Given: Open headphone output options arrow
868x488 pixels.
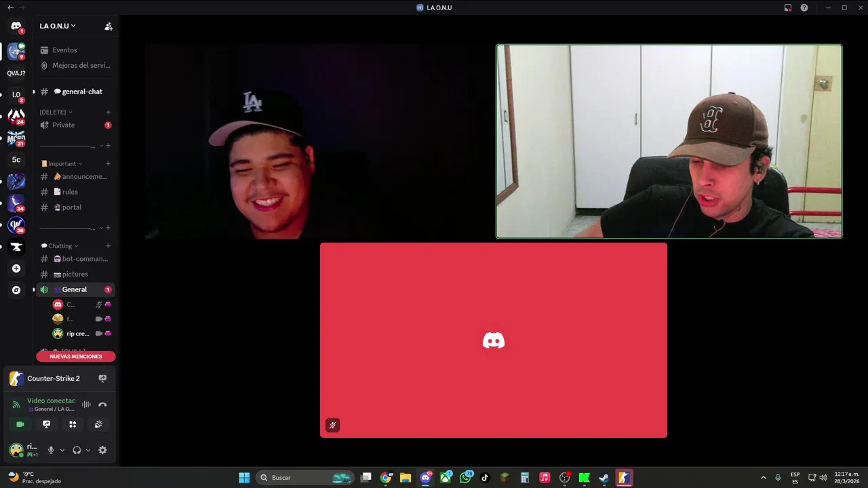Looking at the screenshot, I should pyautogui.click(x=88, y=450).
